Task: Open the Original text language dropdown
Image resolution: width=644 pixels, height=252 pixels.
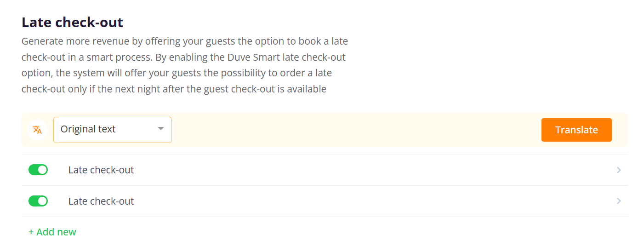Action: 112,130
